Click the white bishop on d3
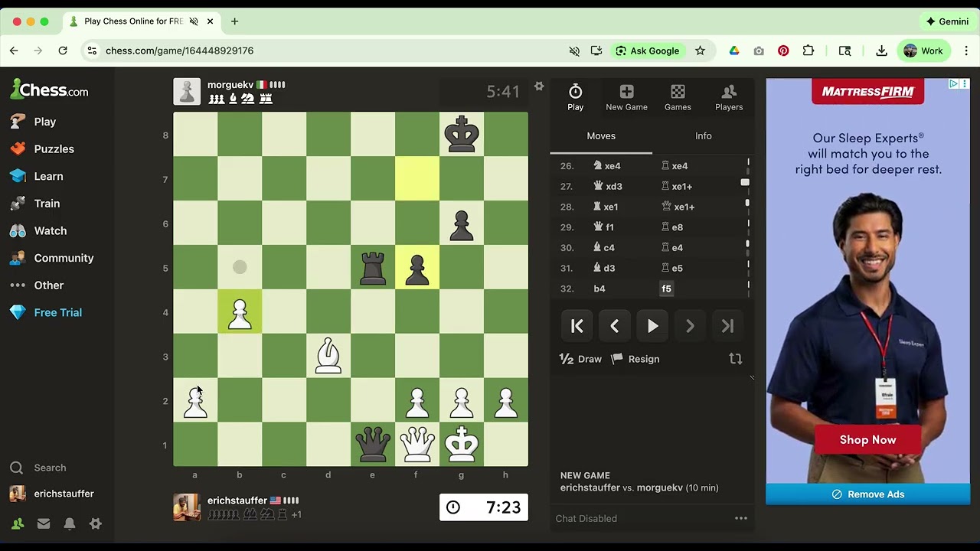The width and height of the screenshot is (980, 551). (x=328, y=356)
